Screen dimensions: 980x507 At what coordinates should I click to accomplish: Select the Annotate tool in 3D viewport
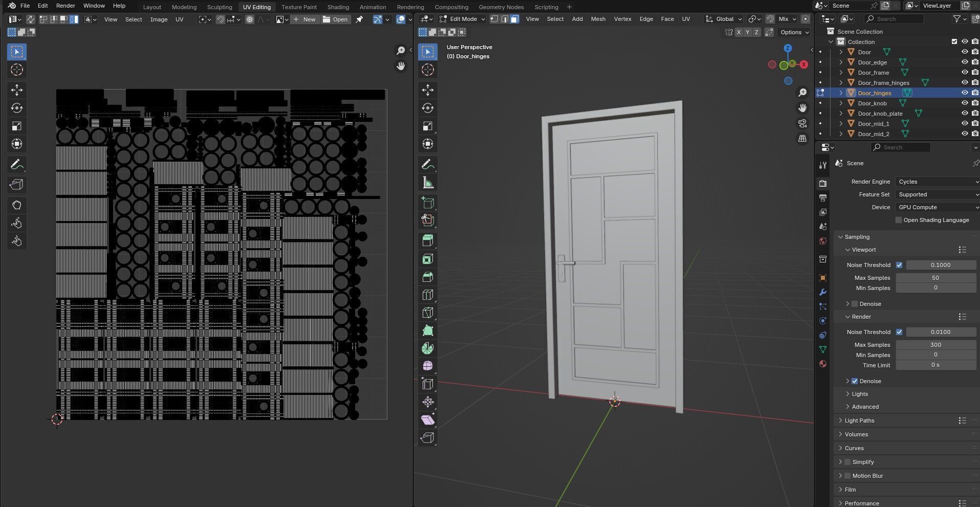click(428, 165)
